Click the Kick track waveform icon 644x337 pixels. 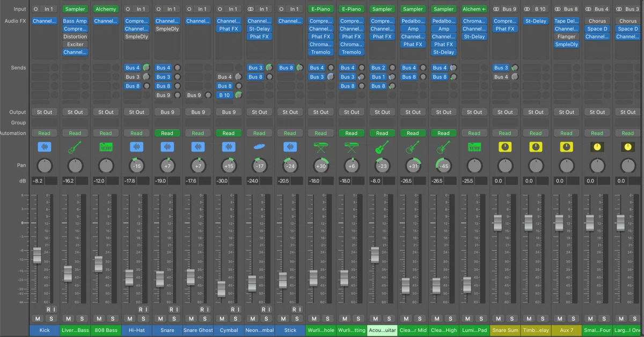tap(45, 147)
